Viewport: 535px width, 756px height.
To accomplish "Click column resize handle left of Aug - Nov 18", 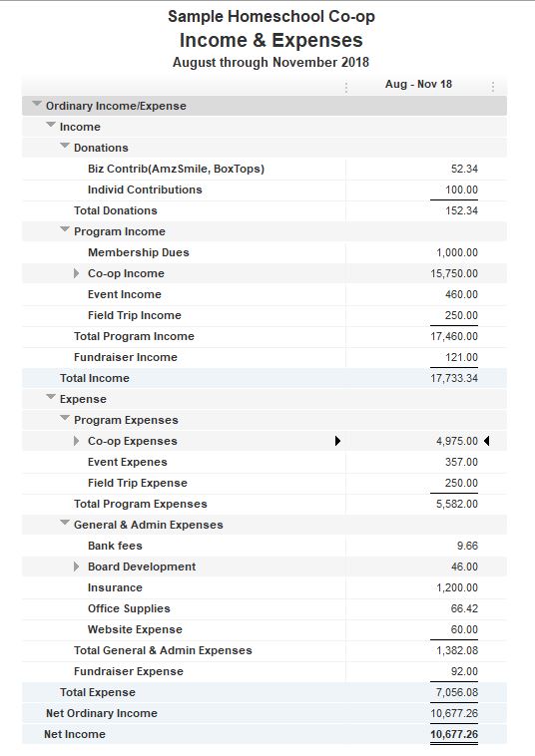I will [x=346, y=87].
